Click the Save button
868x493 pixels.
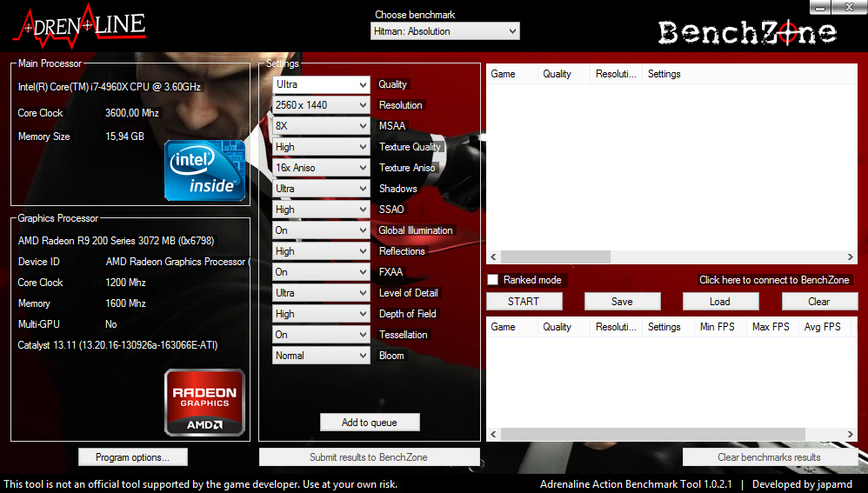[x=622, y=302]
